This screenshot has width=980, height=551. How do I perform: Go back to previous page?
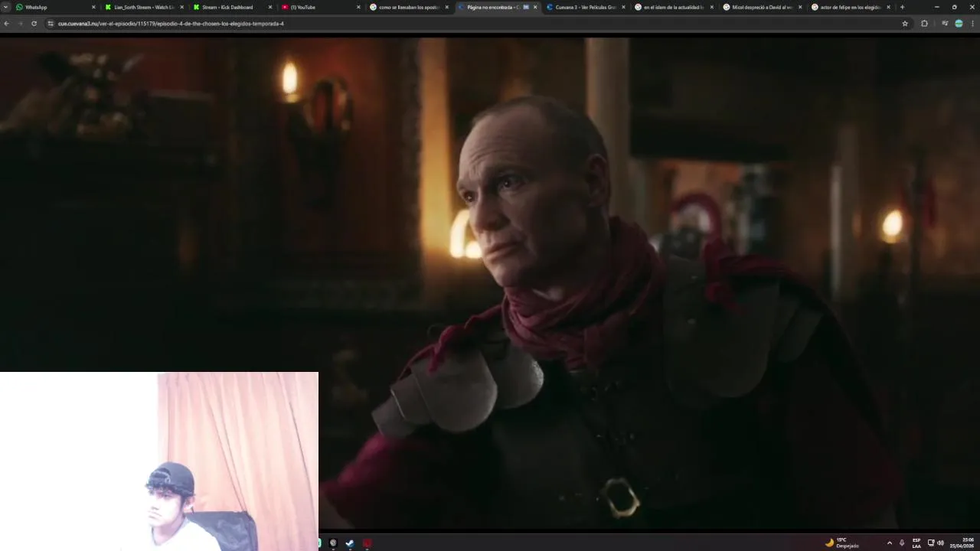(7, 24)
